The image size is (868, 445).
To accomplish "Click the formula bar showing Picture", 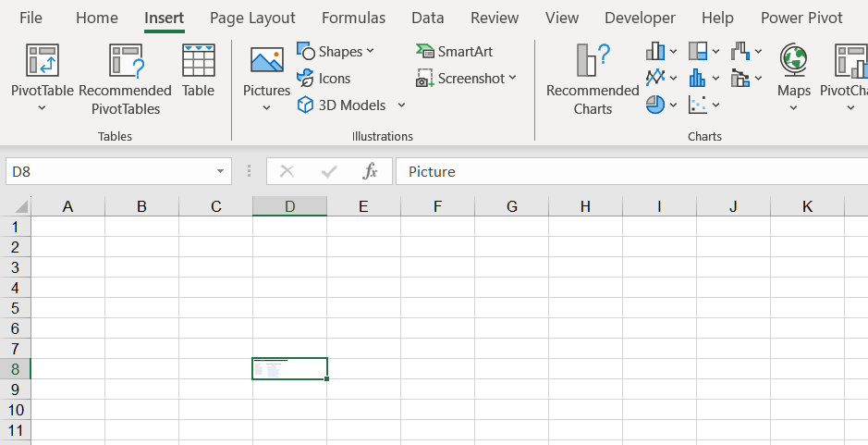I will (x=629, y=171).
